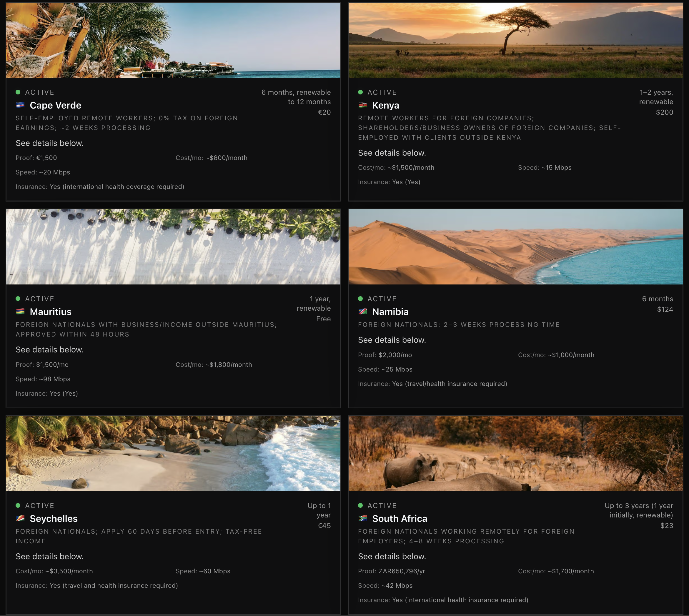Click the 'Free' price label on Mauritius card
This screenshot has height=616, width=689.
[324, 319]
